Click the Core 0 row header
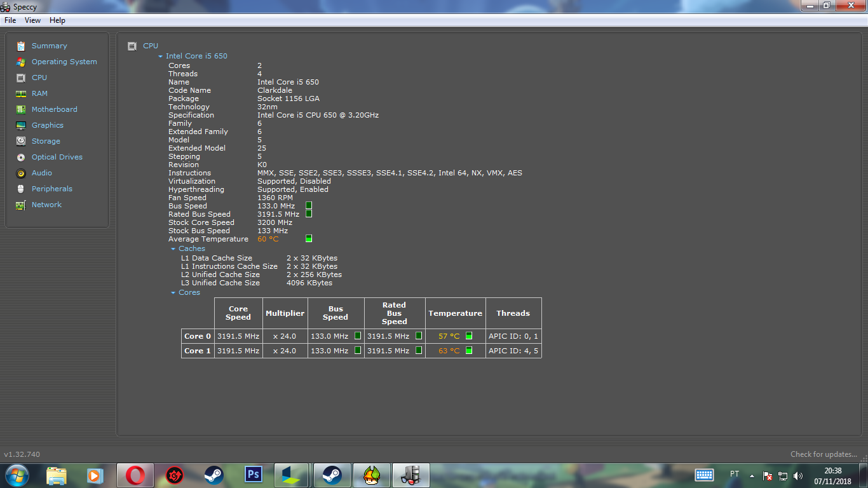Screen dimensions: 868x488 click(198, 336)
